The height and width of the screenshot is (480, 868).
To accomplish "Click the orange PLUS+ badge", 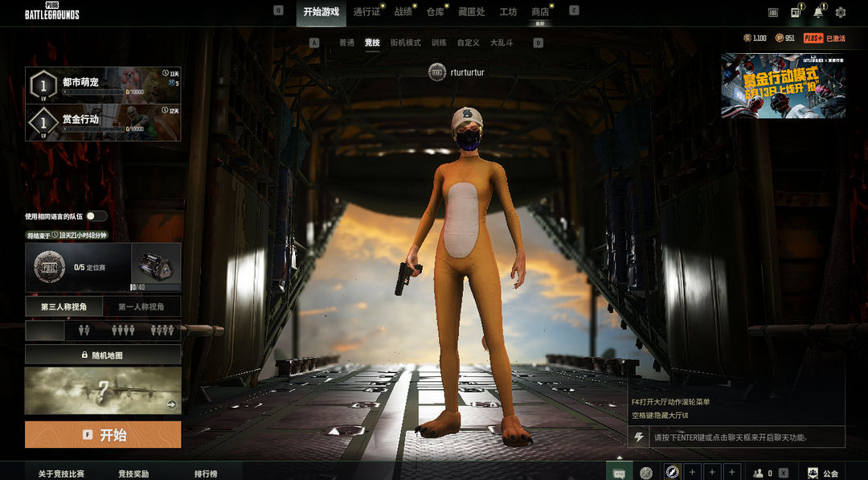I will (x=813, y=39).
